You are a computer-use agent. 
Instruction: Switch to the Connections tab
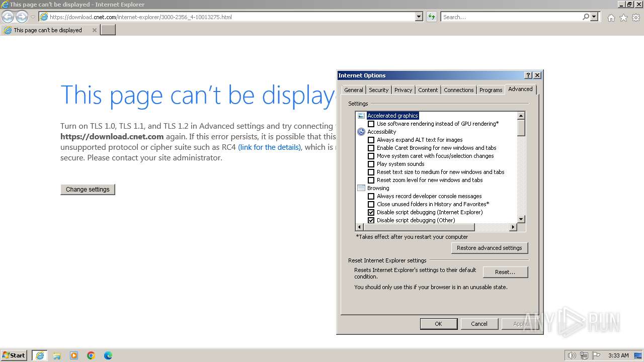pos(458,90)
